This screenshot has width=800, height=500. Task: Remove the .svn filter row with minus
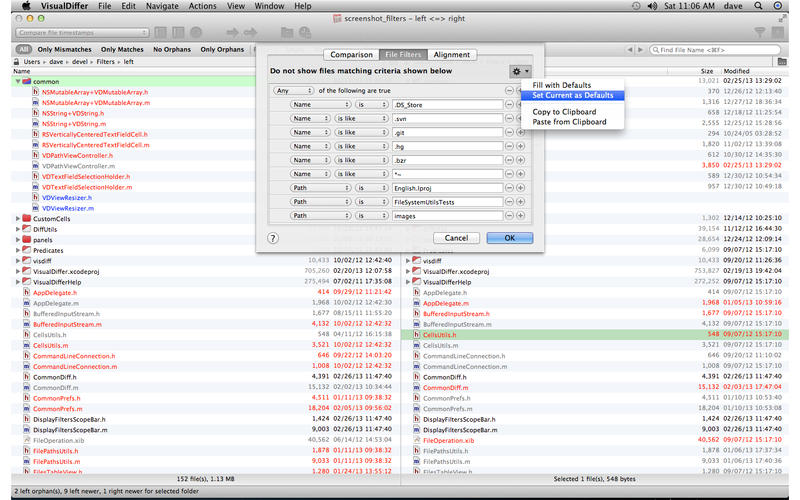pyautogui.click(x=509, y=118)
